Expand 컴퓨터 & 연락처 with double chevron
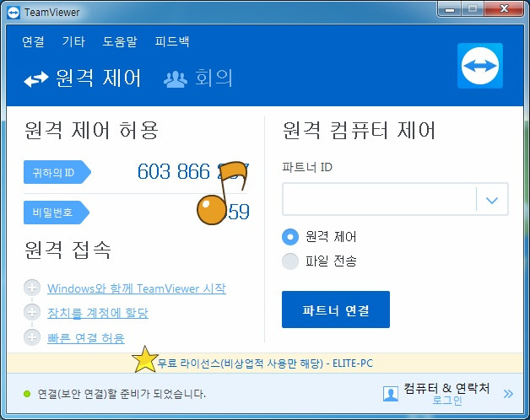Viewport: 530px width, 420px height. pos(508,394)
